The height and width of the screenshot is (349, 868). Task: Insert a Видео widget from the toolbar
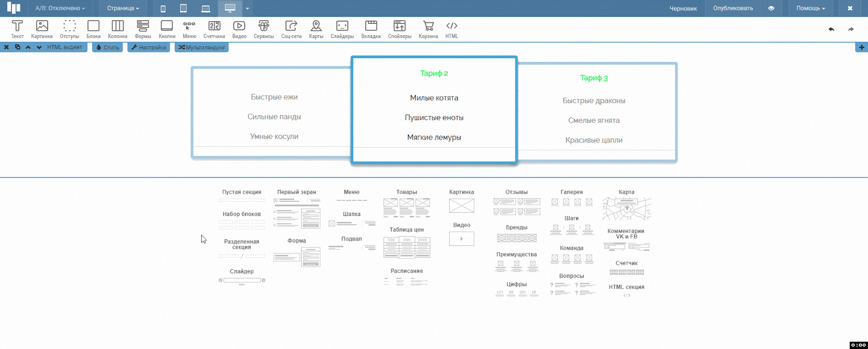[239, 29]
